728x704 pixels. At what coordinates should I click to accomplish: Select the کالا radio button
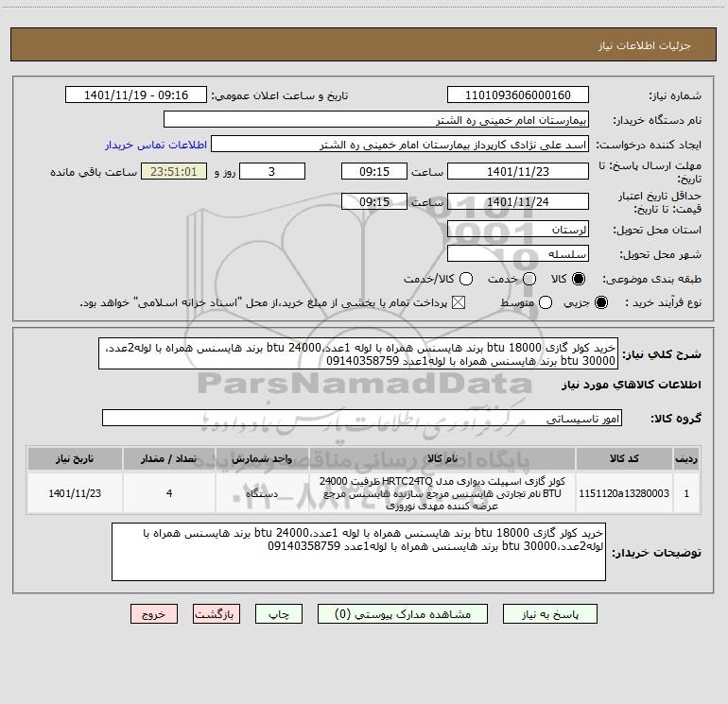[x=579, y=279]
